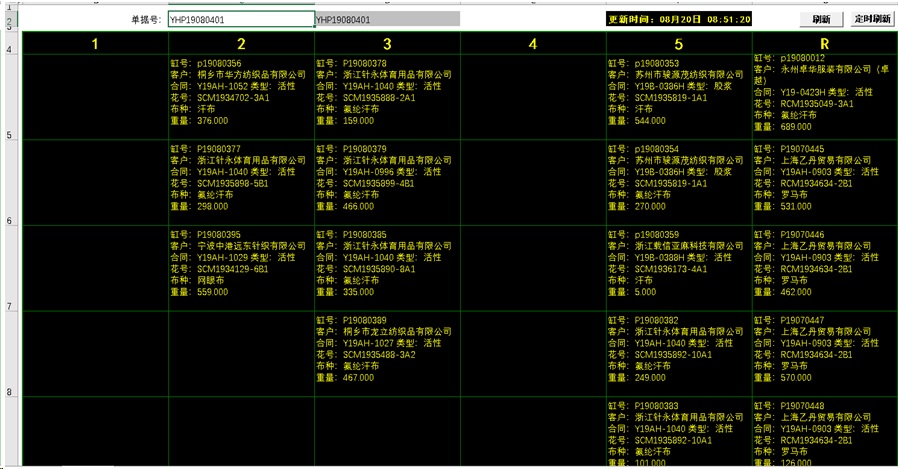Select row header 7
This screenshot has height=469, width=898.
pos(9,306)
